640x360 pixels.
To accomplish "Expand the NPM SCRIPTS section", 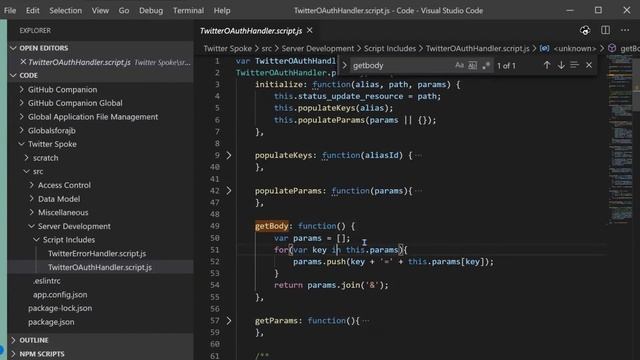I will (x=100, y=354).
